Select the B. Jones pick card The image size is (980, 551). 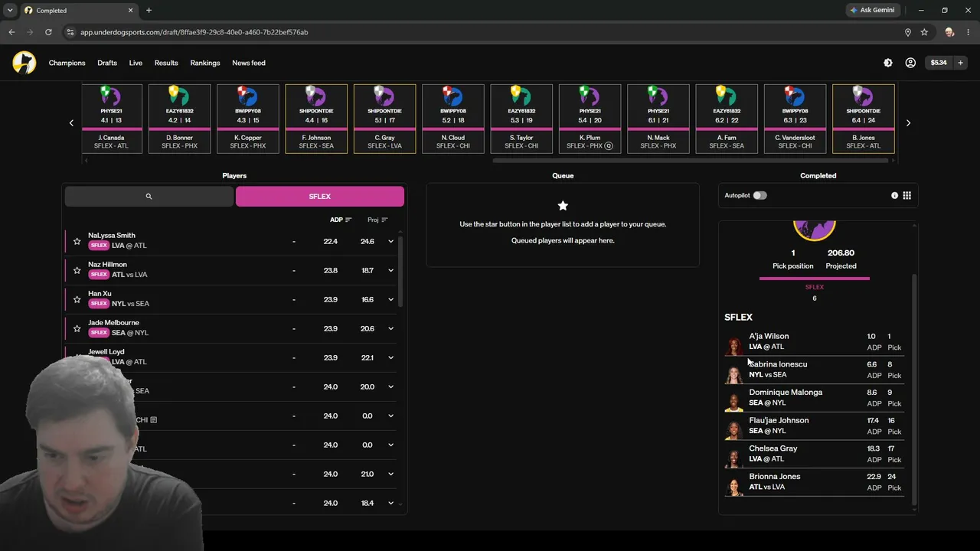[x=864, y=119]
